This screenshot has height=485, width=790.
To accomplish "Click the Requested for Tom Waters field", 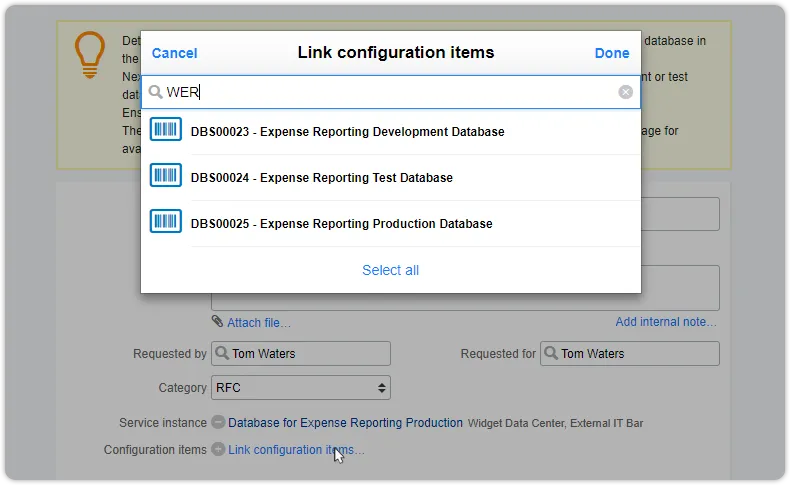I will (x=630, y=354).
